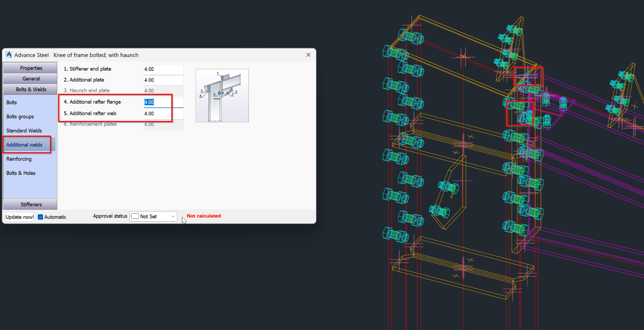
Task: Switch to the Properties tab
Action: click(30, 68)
